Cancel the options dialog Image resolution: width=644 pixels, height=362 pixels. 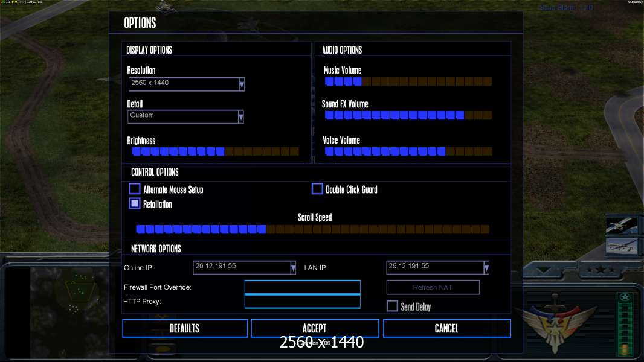tap(447, 328)
